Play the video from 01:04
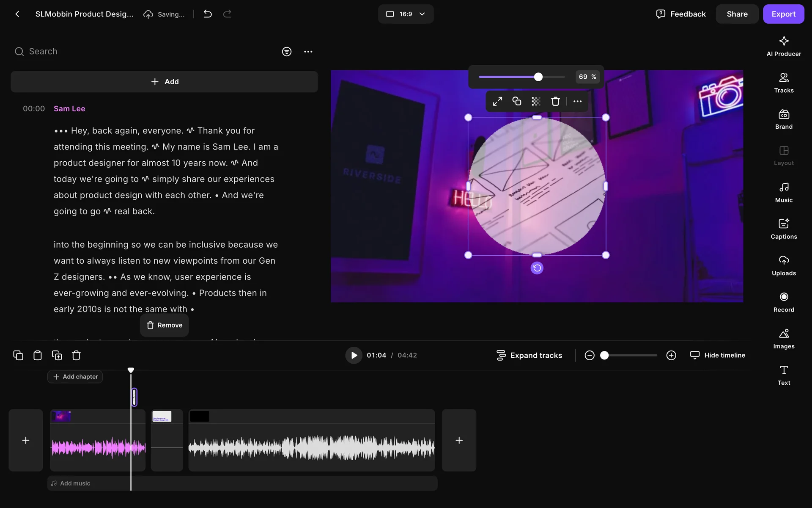The image size is (812, 508). (354, 355)
